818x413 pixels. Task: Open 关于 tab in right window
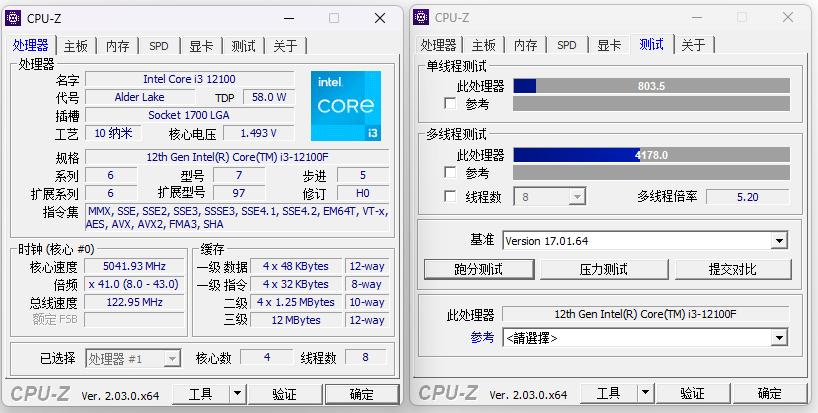(693, 45)
